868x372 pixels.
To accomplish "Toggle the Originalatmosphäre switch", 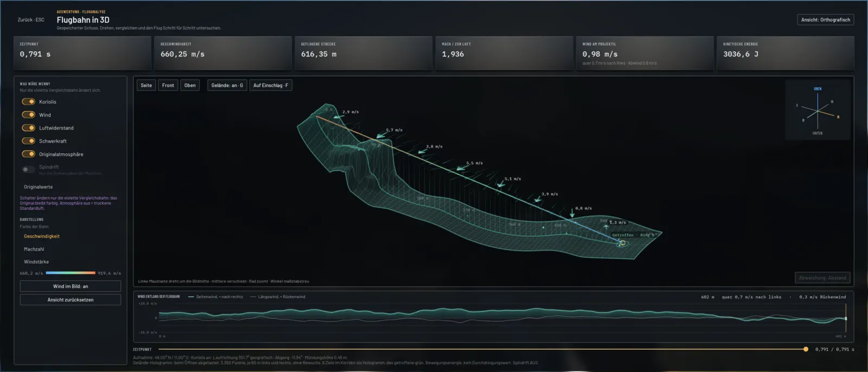I will [x=28, y=154].
